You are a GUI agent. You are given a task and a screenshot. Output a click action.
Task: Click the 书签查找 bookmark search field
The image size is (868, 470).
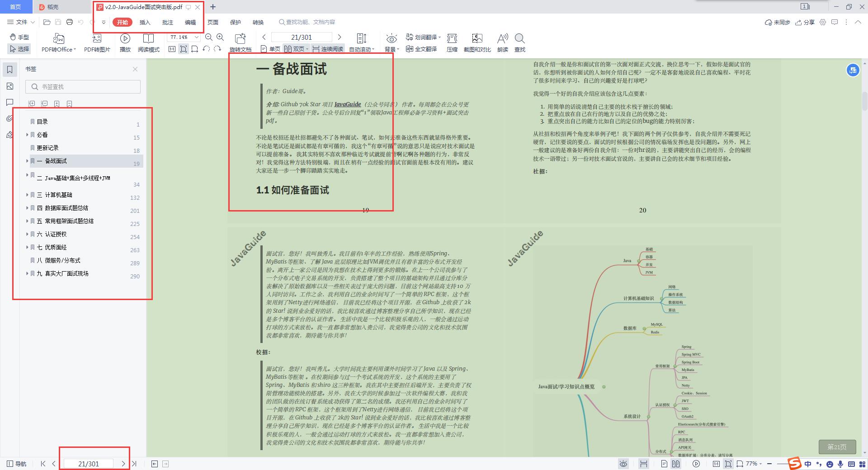[83, 87]
